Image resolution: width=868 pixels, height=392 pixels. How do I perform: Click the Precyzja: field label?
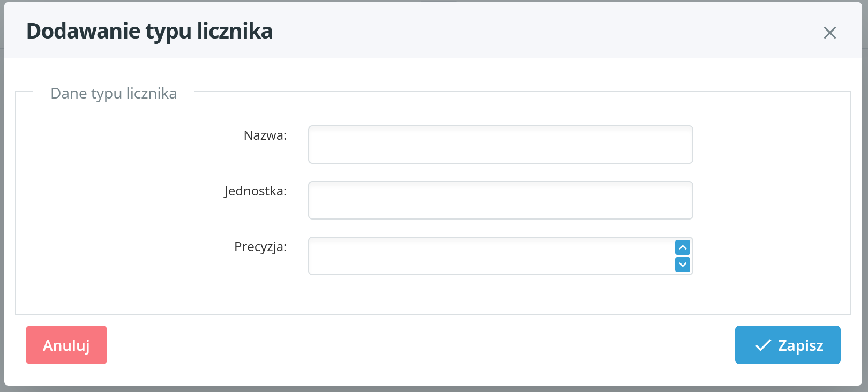(260, 247)
